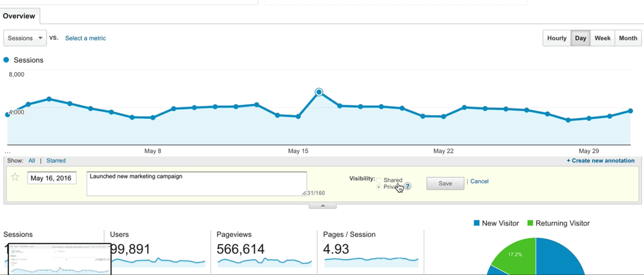Open the Sessions metric dropdown
The height and width of the screenshot is (275, 644).
[x=25, y=38]
